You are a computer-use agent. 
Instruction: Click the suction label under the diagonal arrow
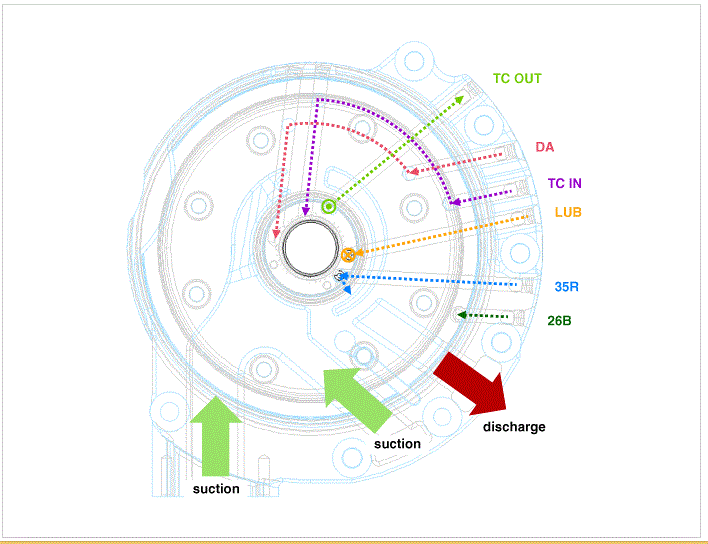(x=397, y=444)
